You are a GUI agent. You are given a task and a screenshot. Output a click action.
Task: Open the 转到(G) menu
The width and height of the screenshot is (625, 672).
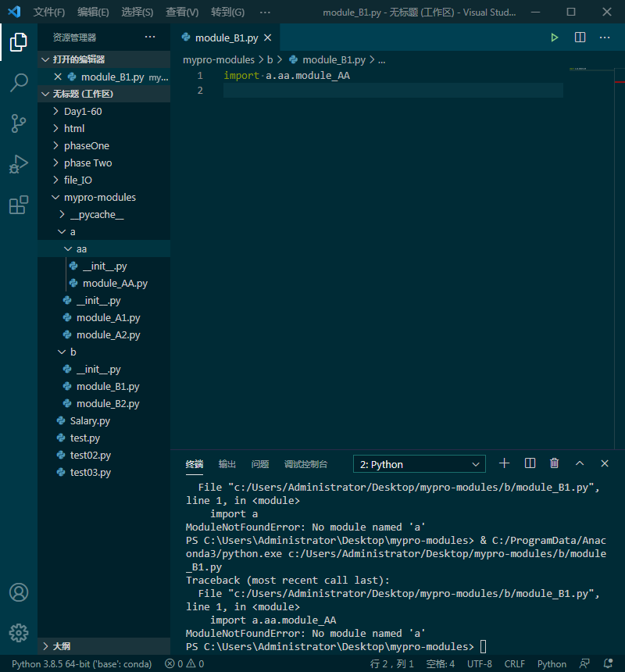227,12
